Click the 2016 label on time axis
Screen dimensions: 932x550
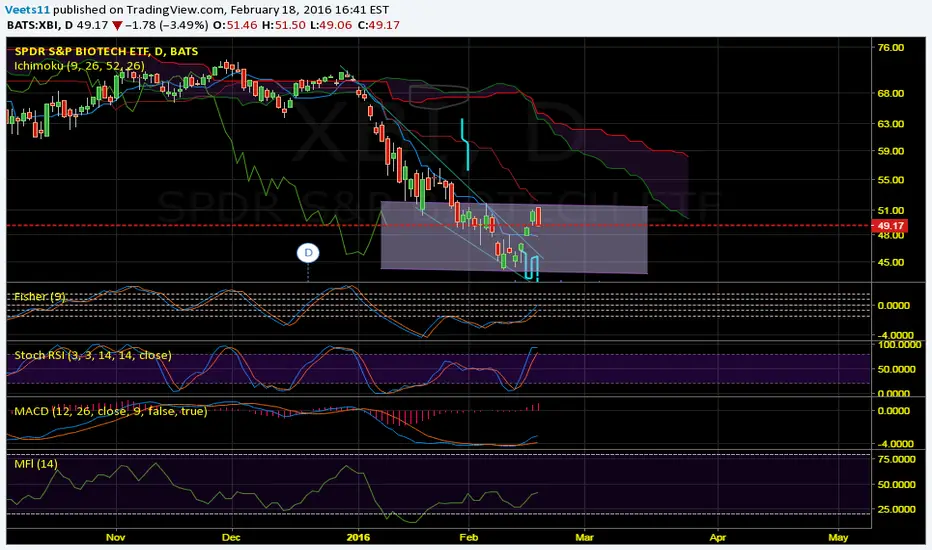(x=358, y=538)
